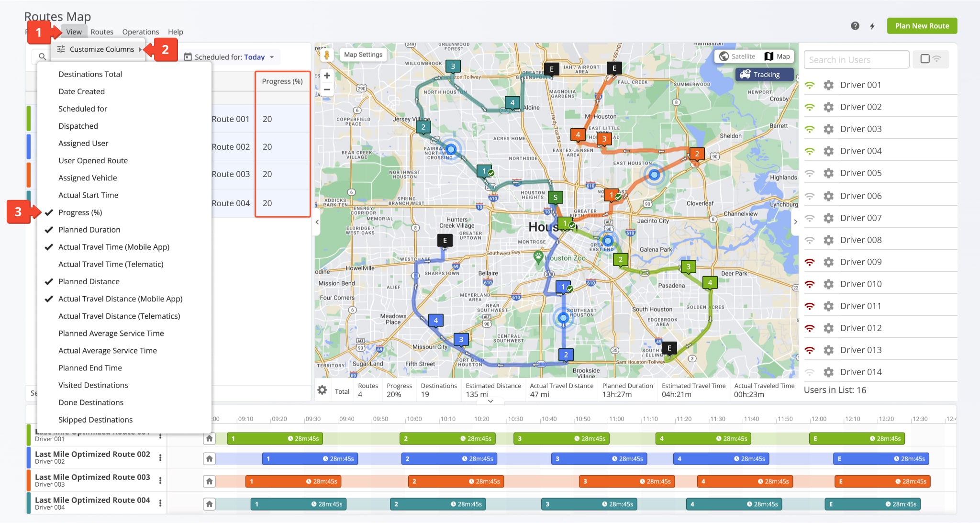Switch the map to Satellite view
The width and height of the screenshot is (980, 523).
(737, 56)
